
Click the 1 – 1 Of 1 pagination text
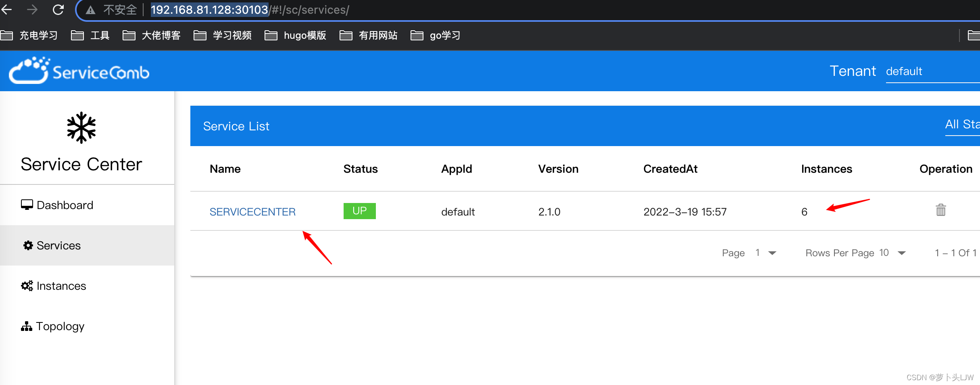(955, 253)
